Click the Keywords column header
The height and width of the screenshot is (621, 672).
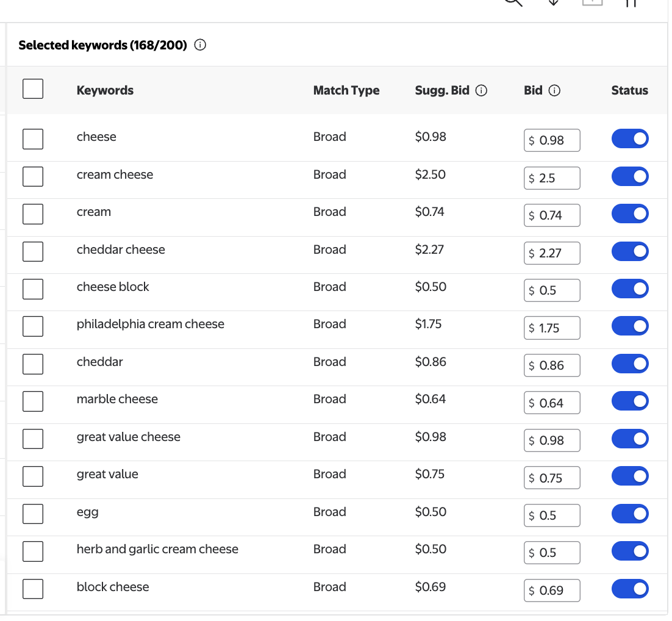[x=105, y=90]
